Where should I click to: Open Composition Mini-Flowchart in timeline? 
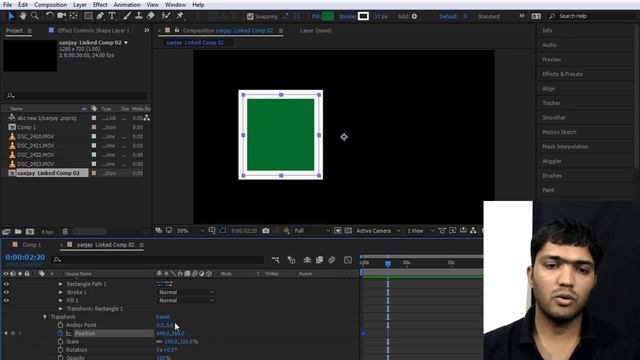pos(276,260)
